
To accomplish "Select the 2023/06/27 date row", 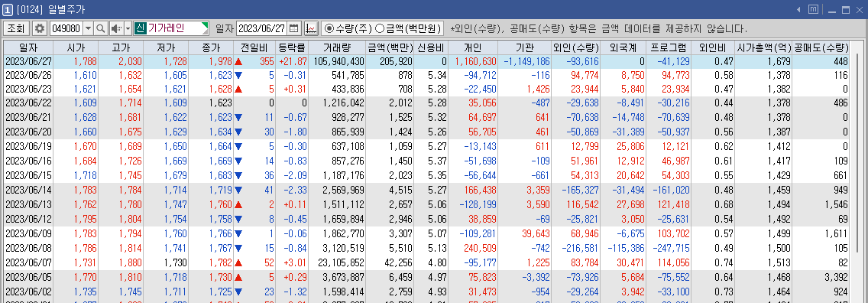I will [x=427, y=61].
